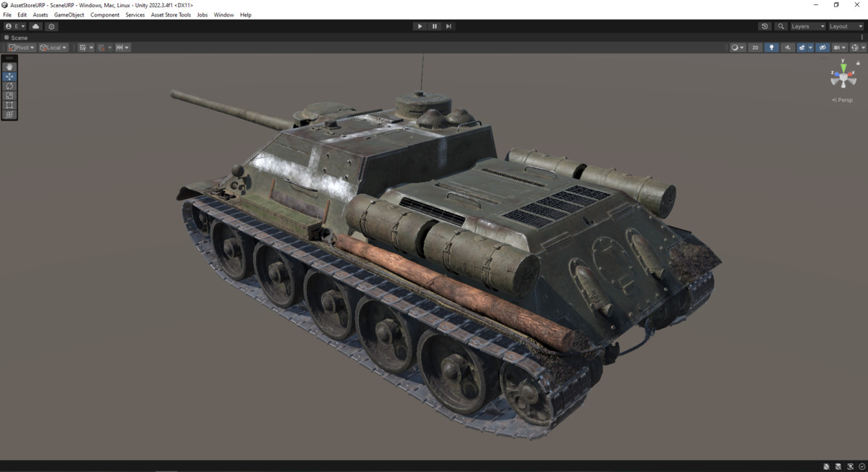The height and width of the screenshot is (472, 868).
Task: Open the Window menu
Action: coord(224,14)
